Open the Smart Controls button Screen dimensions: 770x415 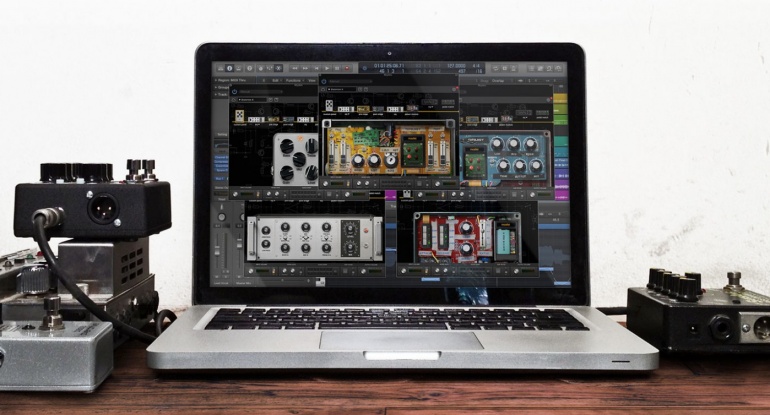261,68
